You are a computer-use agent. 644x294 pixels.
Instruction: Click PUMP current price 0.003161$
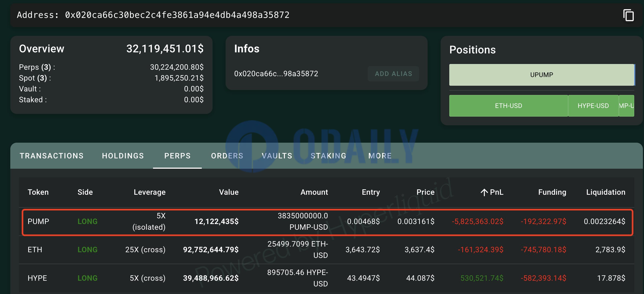tap(416, 222)
